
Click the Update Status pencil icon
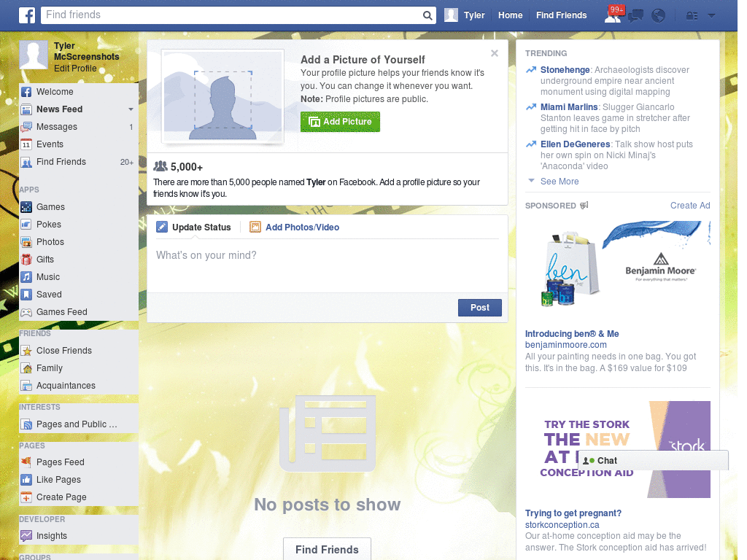tap(162, 227)
